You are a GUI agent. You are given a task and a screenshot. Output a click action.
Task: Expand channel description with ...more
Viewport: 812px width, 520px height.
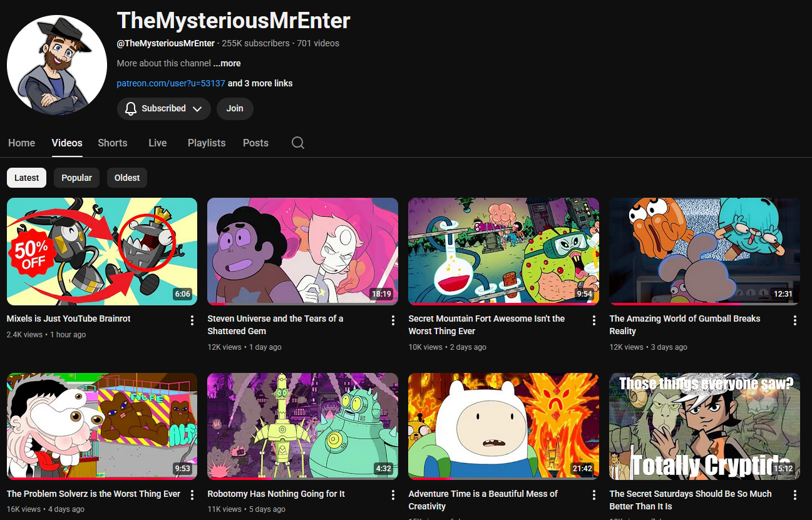(x=227, y=63)
